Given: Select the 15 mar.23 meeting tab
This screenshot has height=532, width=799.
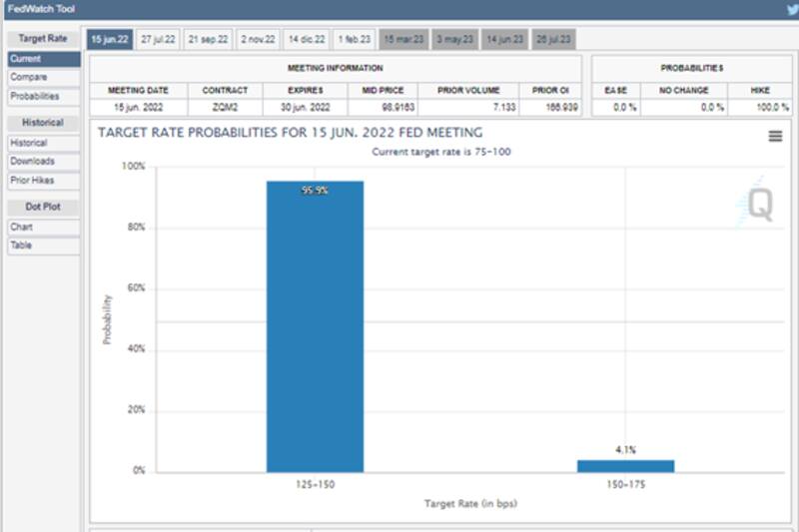Looking at the screenshot, I should 404,39.
